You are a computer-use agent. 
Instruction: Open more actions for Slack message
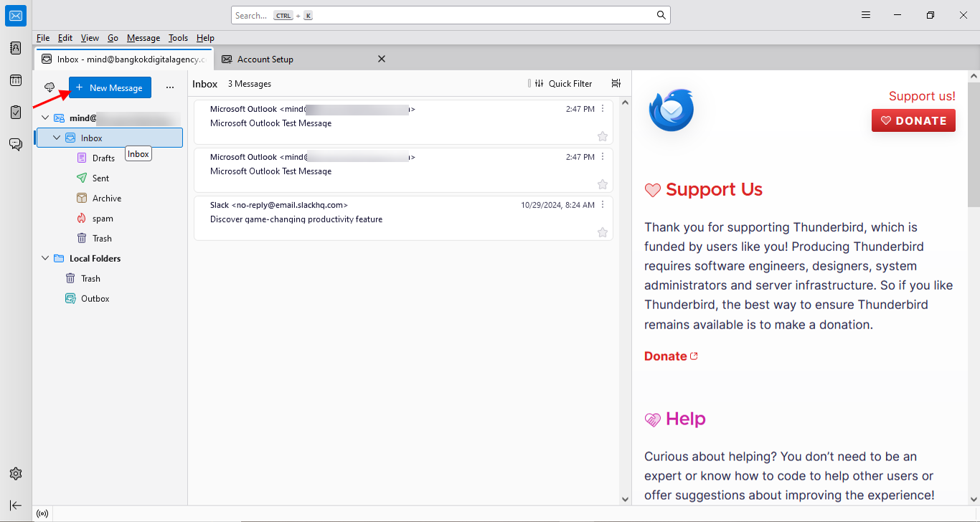click(603, 205)
